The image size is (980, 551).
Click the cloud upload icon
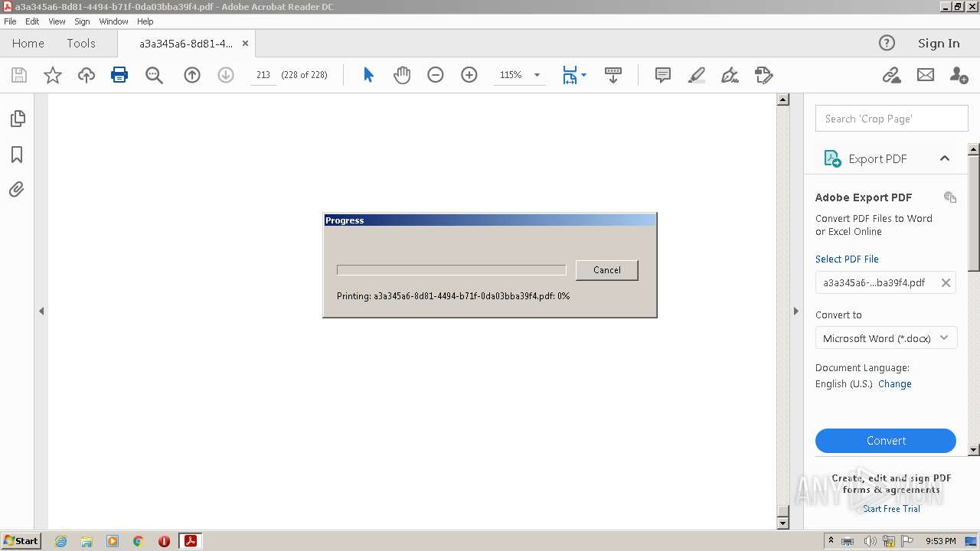tap(87, 75)
